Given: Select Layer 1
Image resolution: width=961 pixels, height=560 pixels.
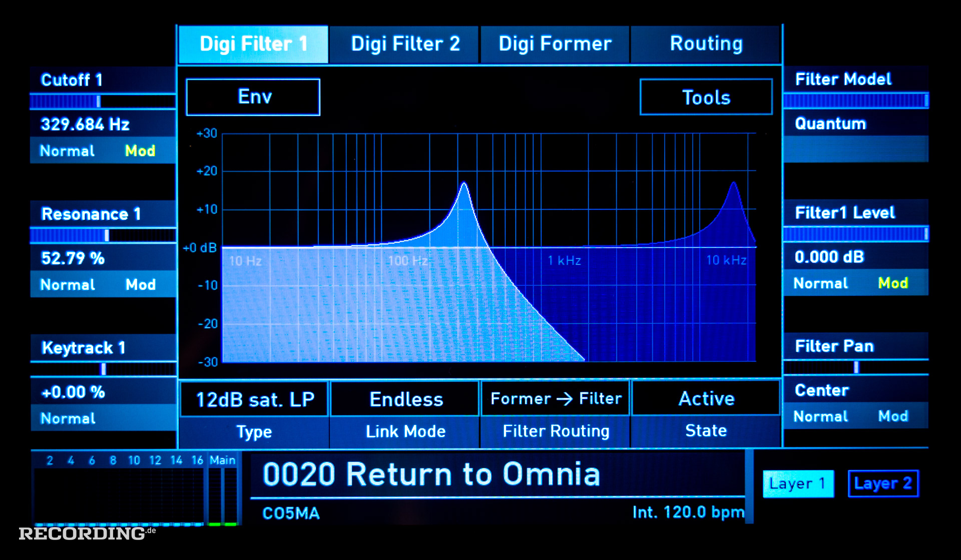Looking at the screenshot, I should coord(798,483).
